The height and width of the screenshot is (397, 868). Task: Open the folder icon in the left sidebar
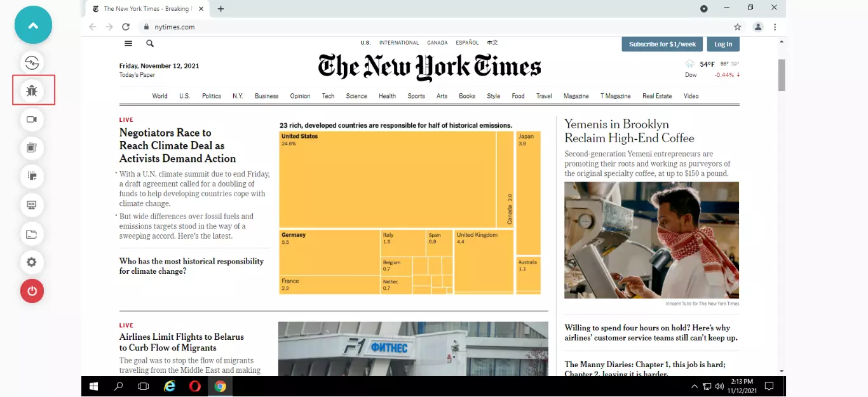coord(32,234)
